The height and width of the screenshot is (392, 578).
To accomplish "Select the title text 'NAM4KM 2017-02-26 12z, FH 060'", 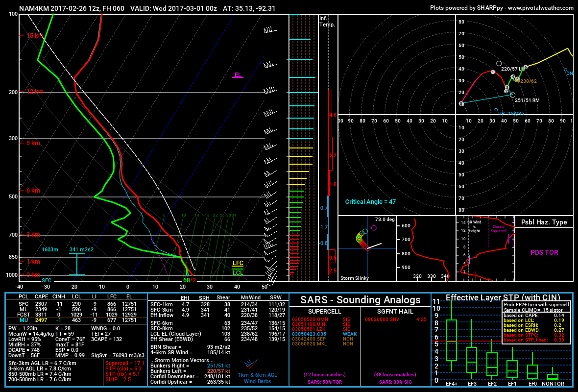I will point(72,8).
